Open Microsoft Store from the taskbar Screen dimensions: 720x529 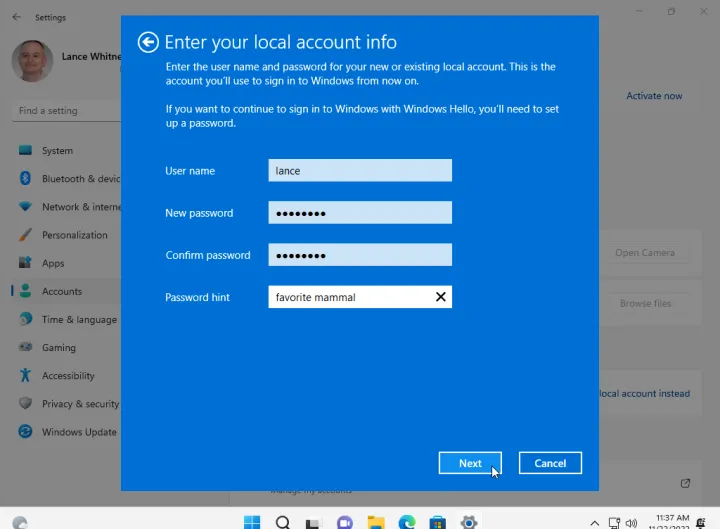tap(438, 521)
